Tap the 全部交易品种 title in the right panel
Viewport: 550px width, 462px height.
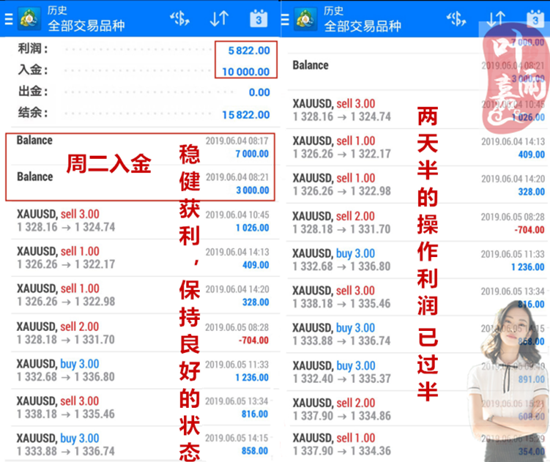click(363, 26)
